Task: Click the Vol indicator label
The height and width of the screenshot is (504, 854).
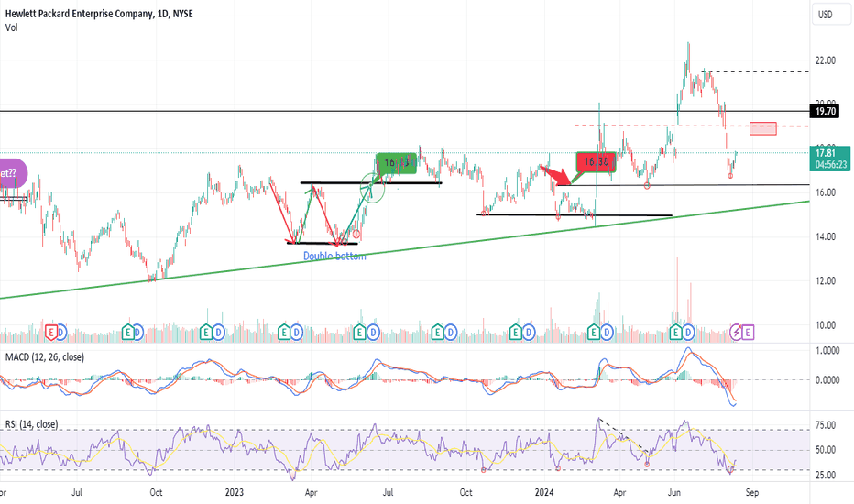Action: tap(11, 27)
